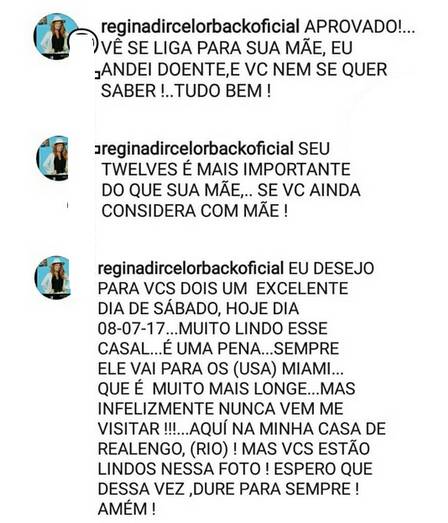Click the text REALENGO, (RIO)

163,449
